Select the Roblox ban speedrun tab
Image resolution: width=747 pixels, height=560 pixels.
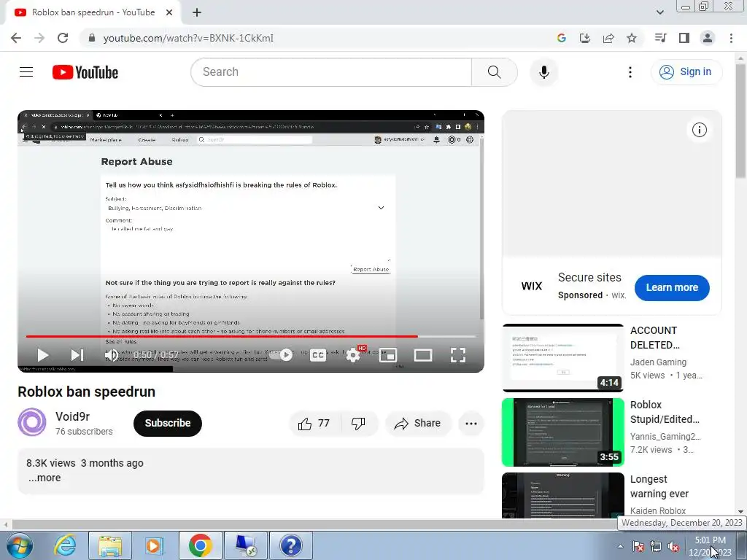pyautogui.click(x=93, y=12)
